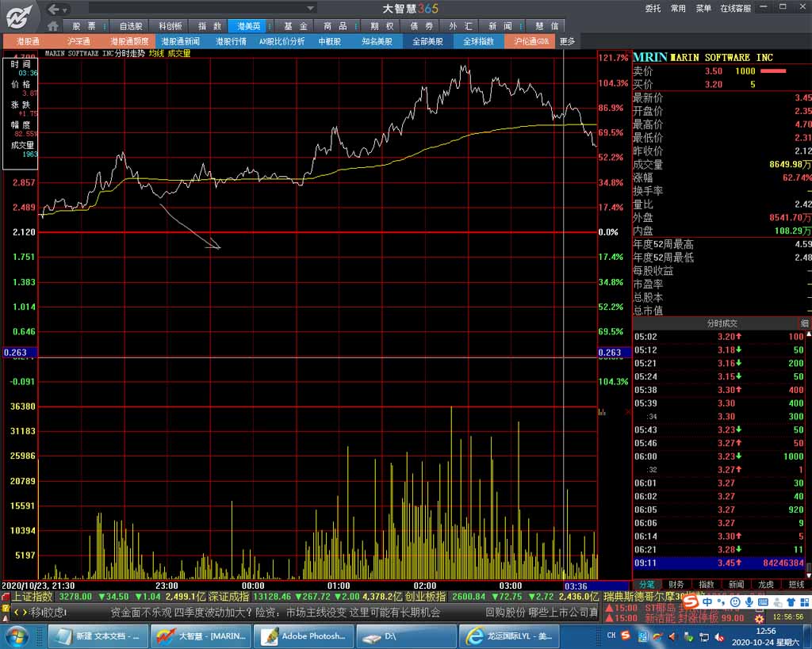The image size is (812, 649).
Task: Open 中概股 sub-tab
Action: [x=329, y=41]
